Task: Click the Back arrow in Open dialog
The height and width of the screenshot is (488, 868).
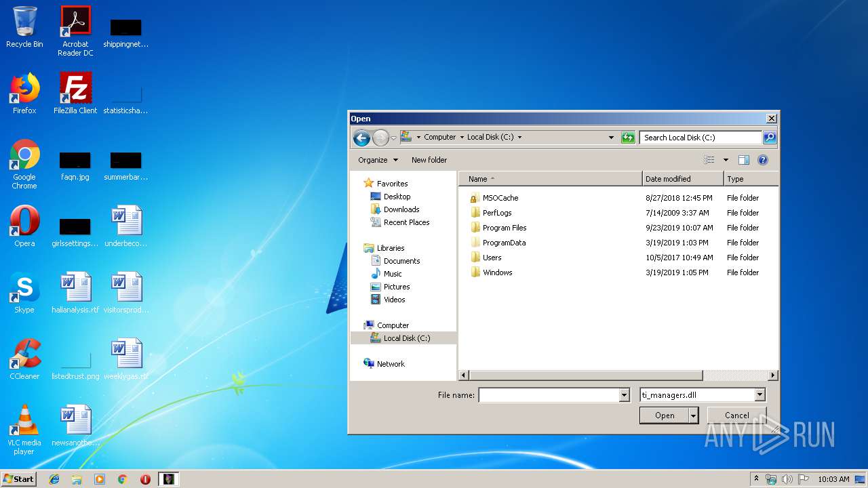Action: [361, 138]
